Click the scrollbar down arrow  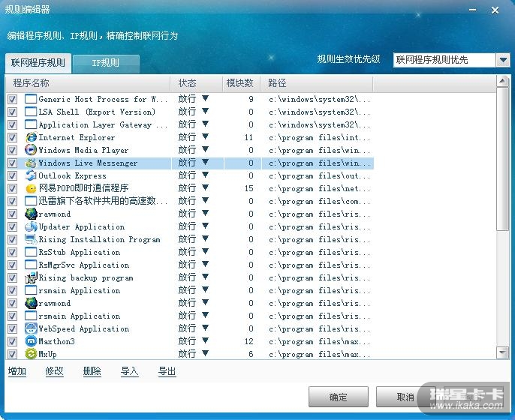click(502, 352)
